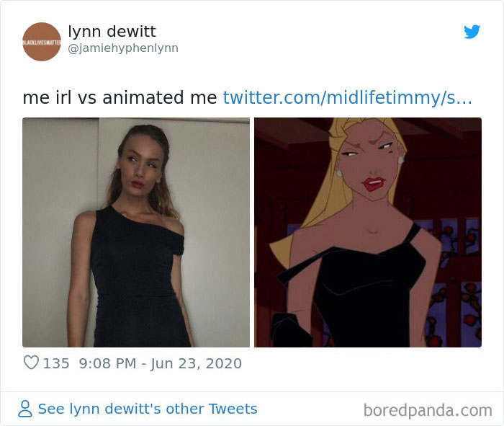Open the 9:08 PM timestamp
The height and width of the screenshot is (426, 504).
[x=108, y=363]
